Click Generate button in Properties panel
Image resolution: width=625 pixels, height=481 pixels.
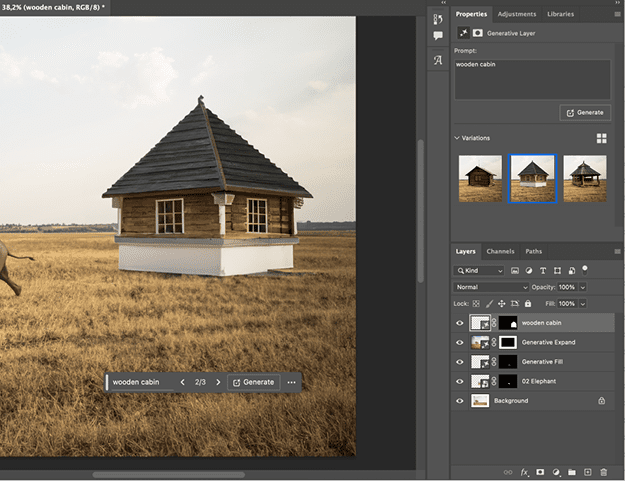[x=585, y=113]
